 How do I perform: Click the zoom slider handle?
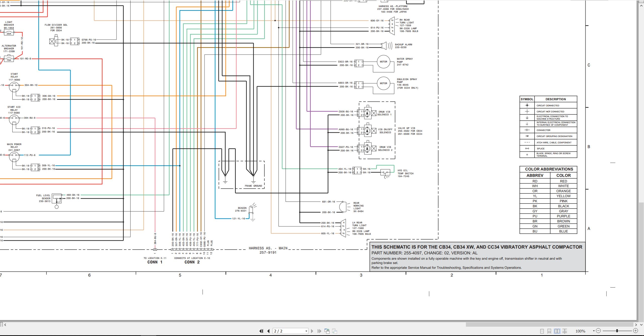617,331
